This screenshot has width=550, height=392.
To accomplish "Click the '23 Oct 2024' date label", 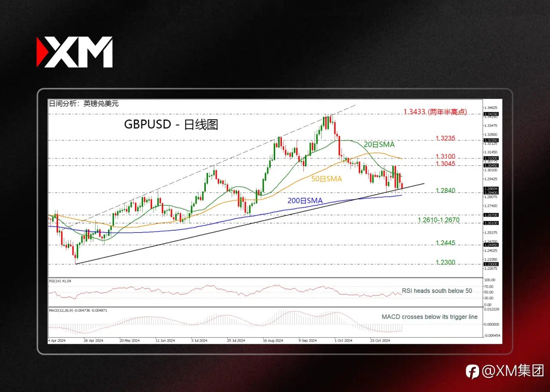I will tap(379, 341).
